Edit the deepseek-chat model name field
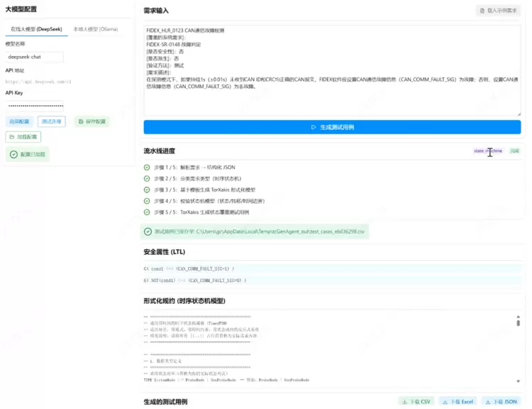The image size is (532, 409). point(34,57)
